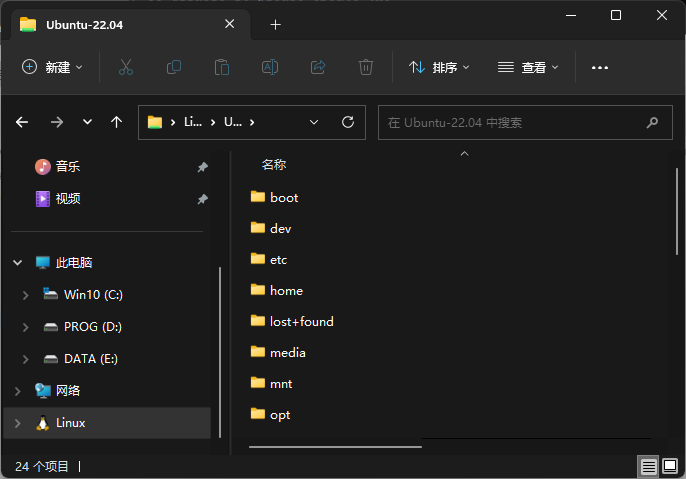The image size is (686, 479).
Task: Open the three-dot See more menu
Action: tap(600, 68)
